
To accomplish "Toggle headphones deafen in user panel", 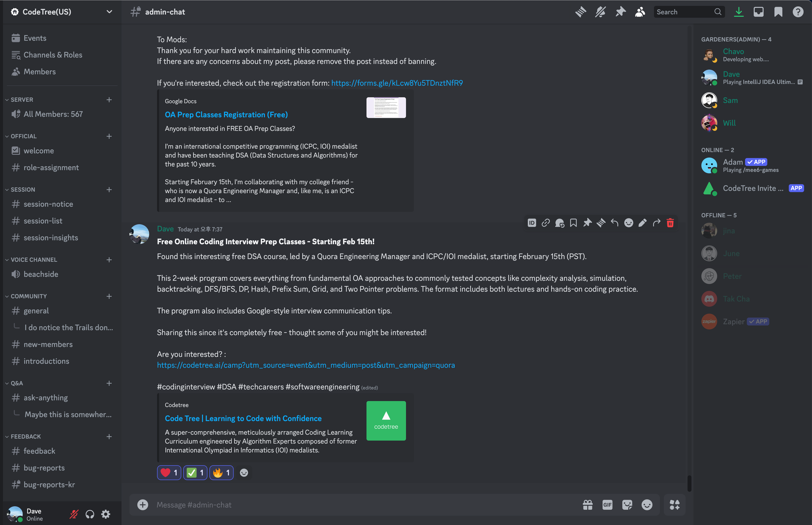I will point(90,514).
